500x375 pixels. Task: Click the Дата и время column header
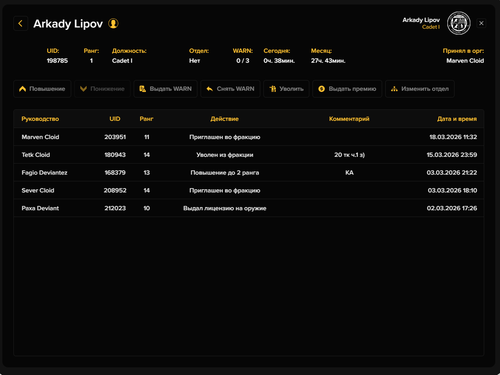[x=457, y=119]
